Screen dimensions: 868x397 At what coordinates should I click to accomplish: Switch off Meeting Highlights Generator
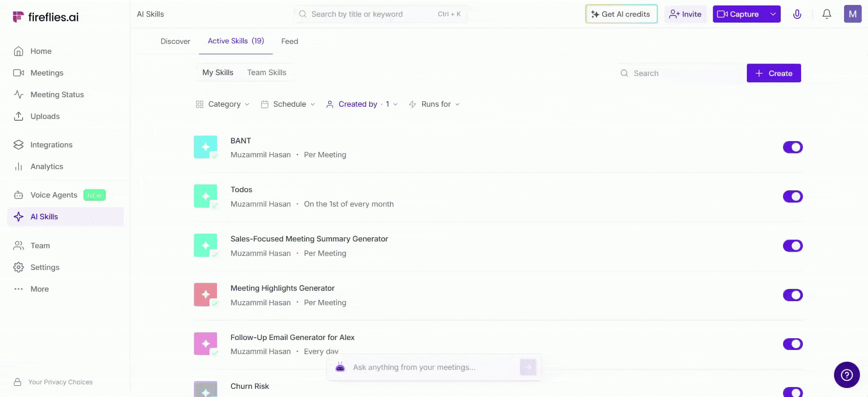pyautogui.click(x=793, y=295)
